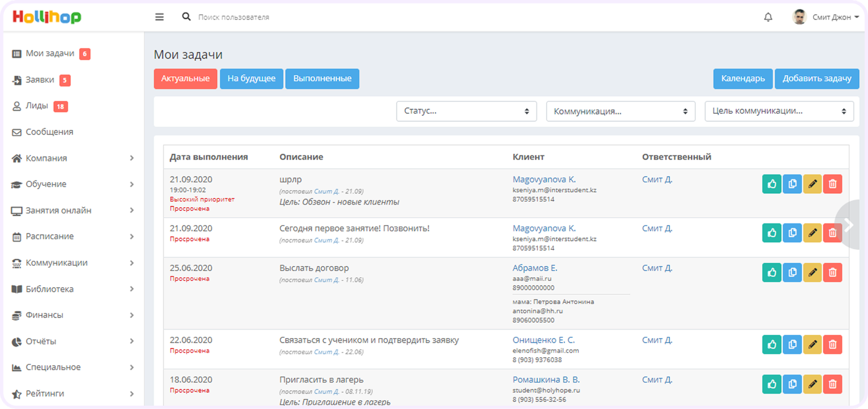Toggle the hamburger menu icon
Screen dimensions: 868x409
[x=159, y=17]
